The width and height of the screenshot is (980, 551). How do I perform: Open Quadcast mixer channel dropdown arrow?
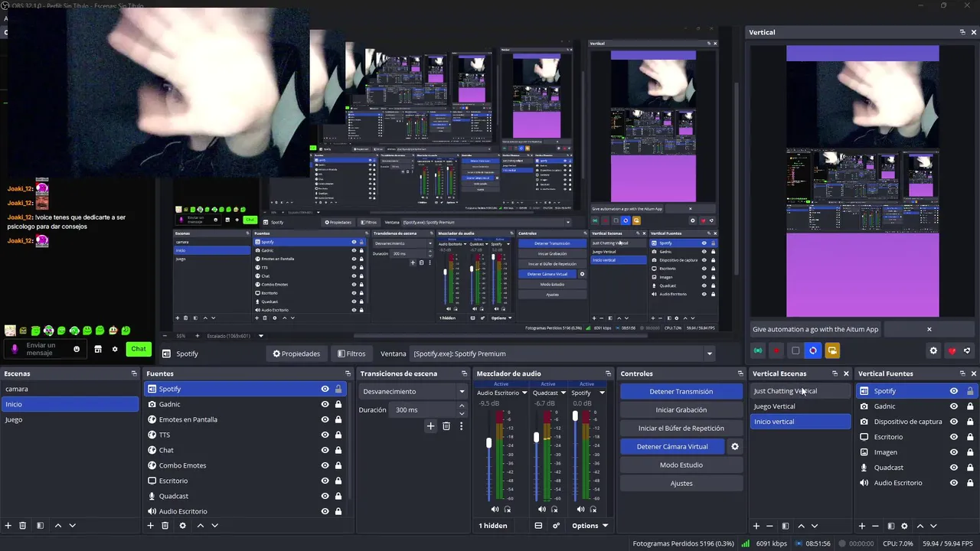(563, 393)
